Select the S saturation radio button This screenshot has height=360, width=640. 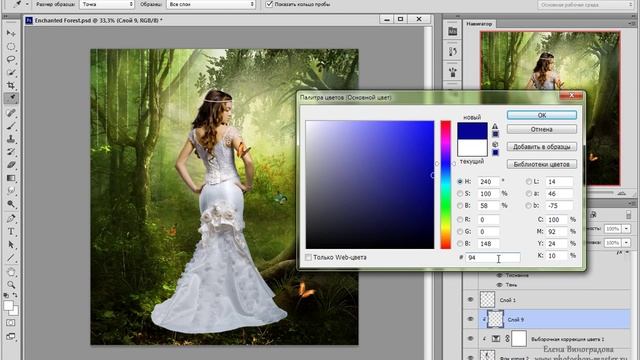[x=460, y=193]
